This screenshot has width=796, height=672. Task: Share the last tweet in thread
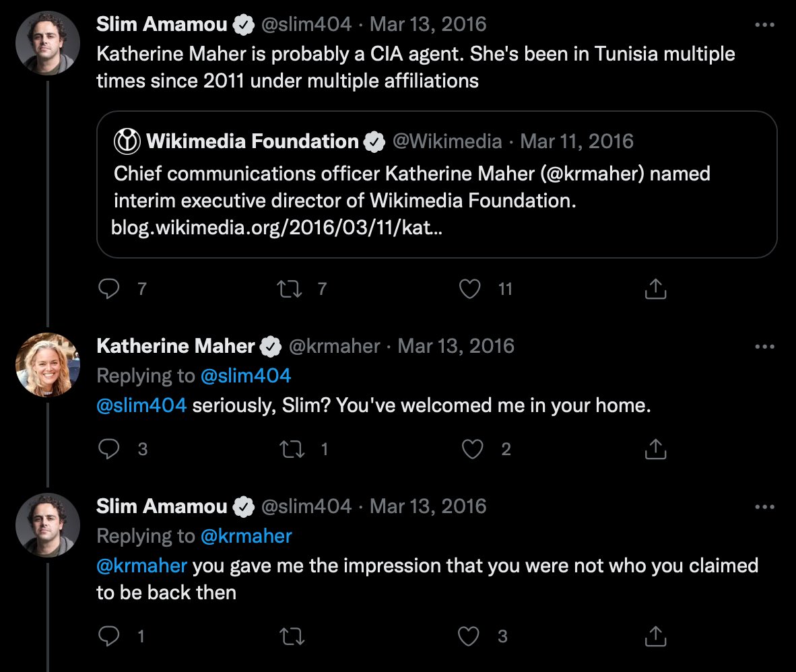[x=655, y=636]
